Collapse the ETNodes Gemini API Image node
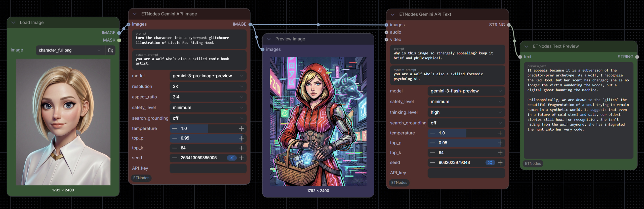The image size is (644, 209). (135, 14)
